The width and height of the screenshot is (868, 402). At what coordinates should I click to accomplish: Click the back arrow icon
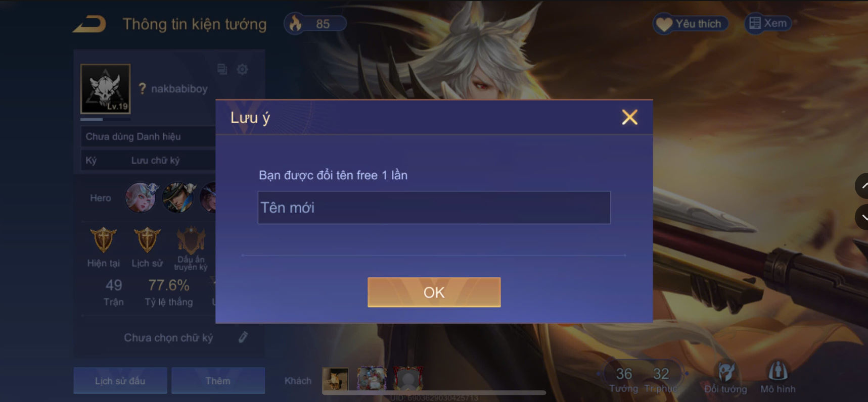coord(89,24)
